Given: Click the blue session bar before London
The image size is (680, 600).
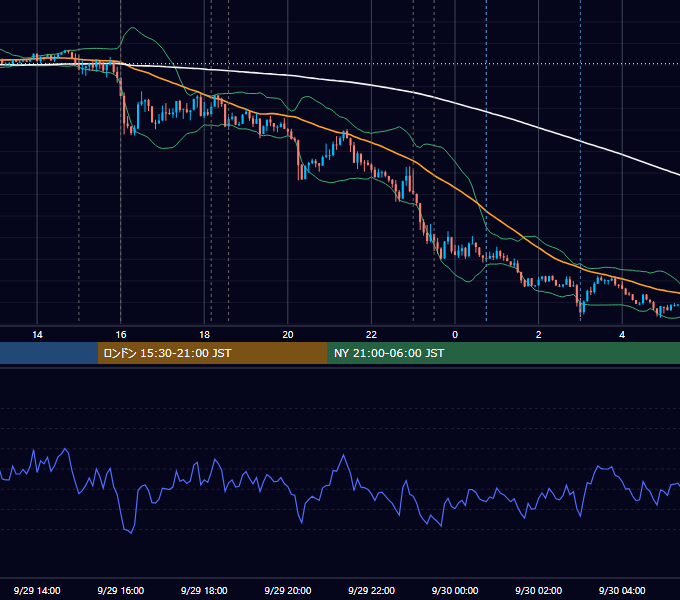Looking at the screenshot, I should click(x=49, y=353).
